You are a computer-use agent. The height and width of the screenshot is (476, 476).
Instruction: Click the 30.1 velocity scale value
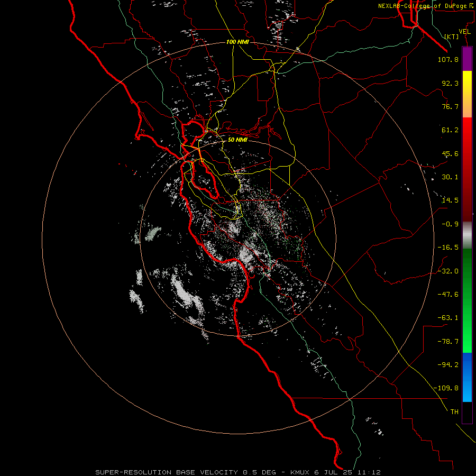[x=450, y=177]
